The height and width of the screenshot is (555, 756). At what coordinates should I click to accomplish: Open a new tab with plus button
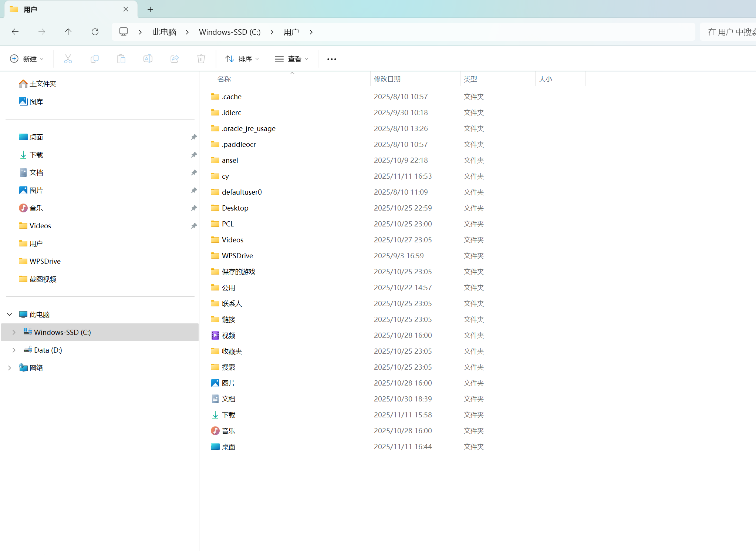pos(150,10)
